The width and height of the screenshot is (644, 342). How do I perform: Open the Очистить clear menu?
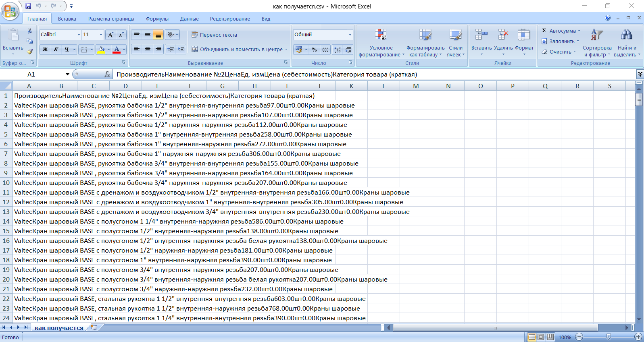[x=559, y=52]
